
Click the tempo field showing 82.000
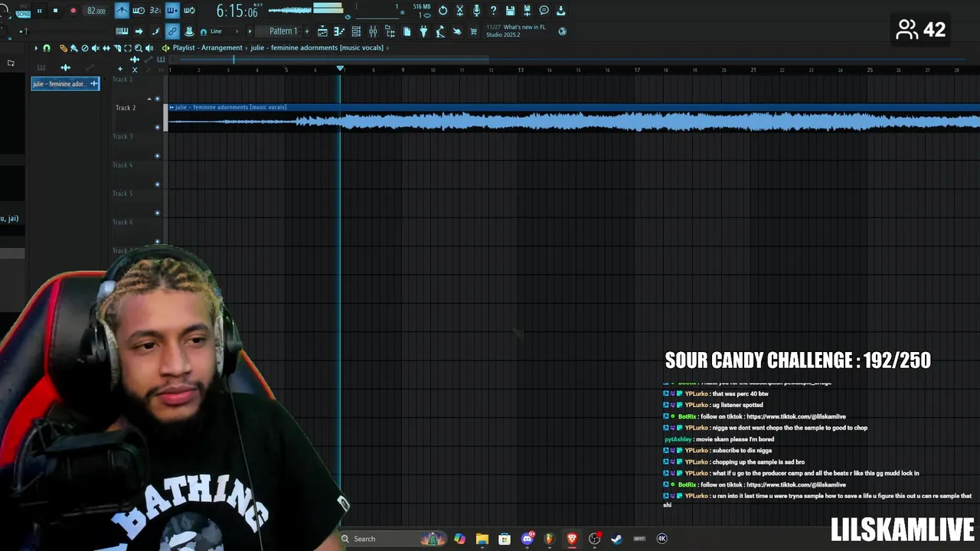[x=96, y=11]
